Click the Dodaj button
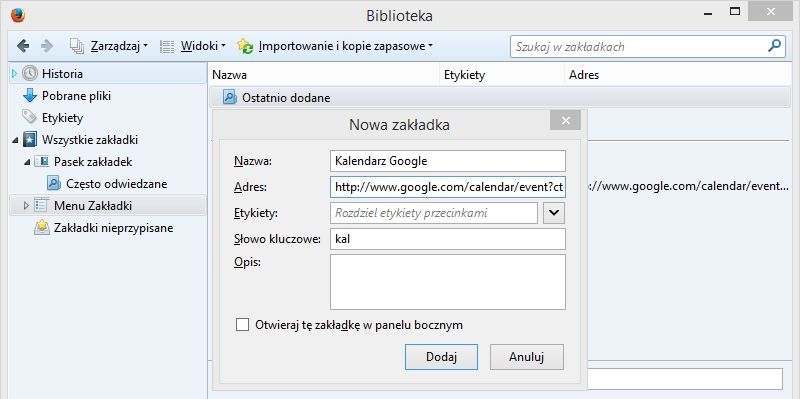Viewport: 800px width, 399px height. (441, 357)
